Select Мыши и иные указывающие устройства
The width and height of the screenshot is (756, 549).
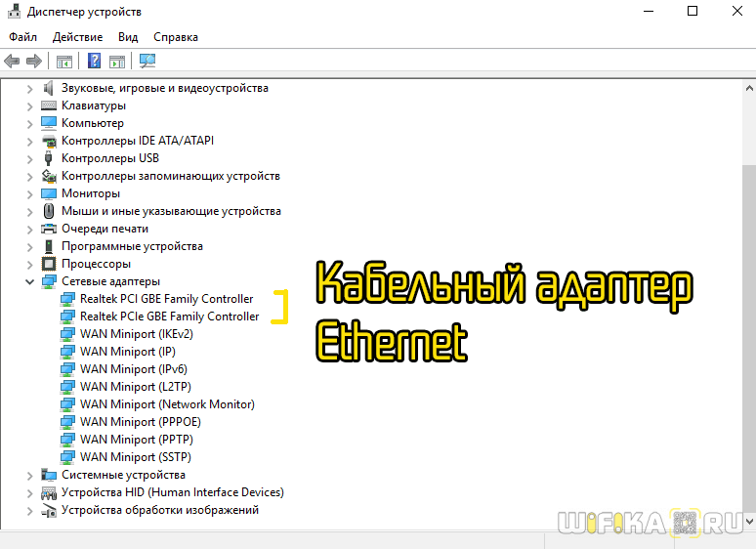[171, 211]
